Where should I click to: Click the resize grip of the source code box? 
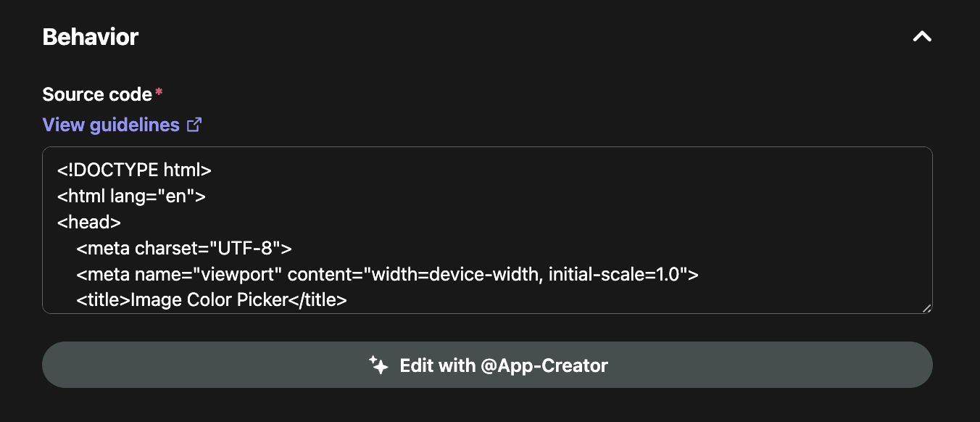coord(926,307)
